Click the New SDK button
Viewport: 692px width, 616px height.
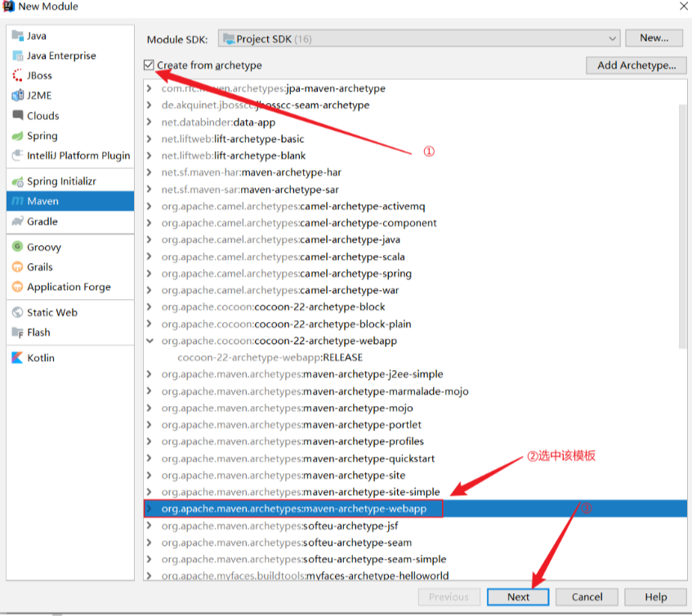coord(654,38)
